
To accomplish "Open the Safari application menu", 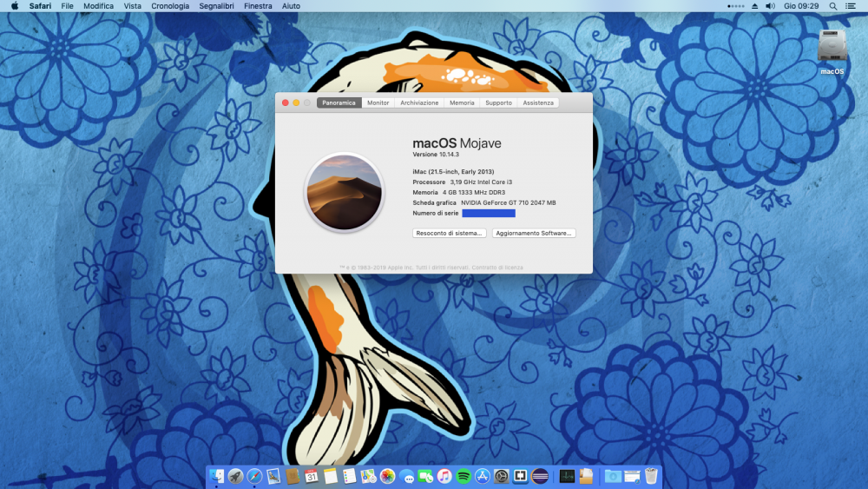I will tap(41, 6).
